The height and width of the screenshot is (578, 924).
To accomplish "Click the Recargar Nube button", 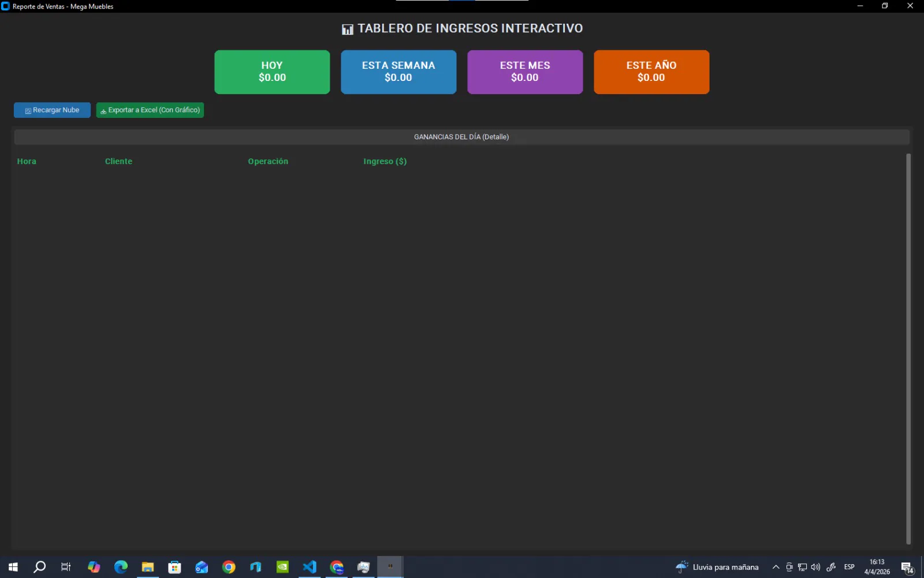I will [52, 110].
